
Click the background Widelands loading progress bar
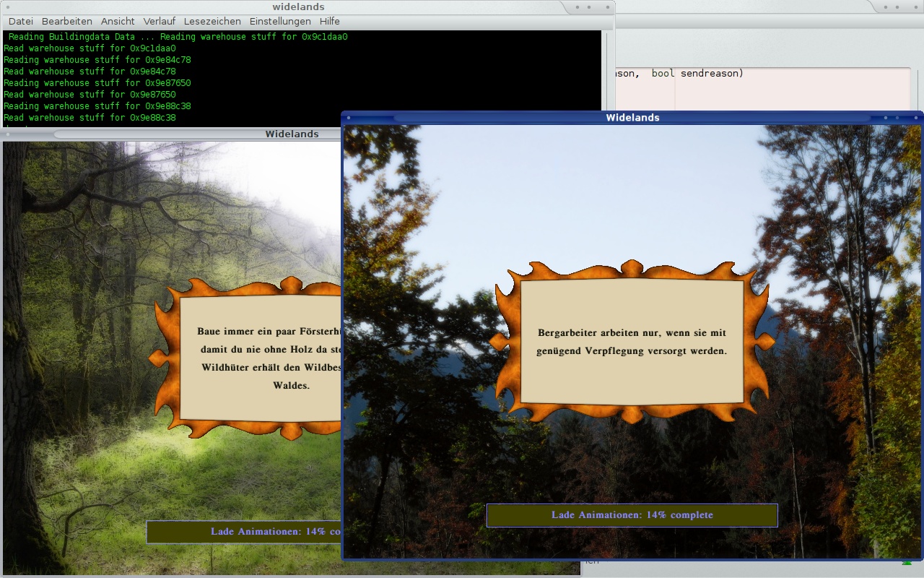[244, 532]
